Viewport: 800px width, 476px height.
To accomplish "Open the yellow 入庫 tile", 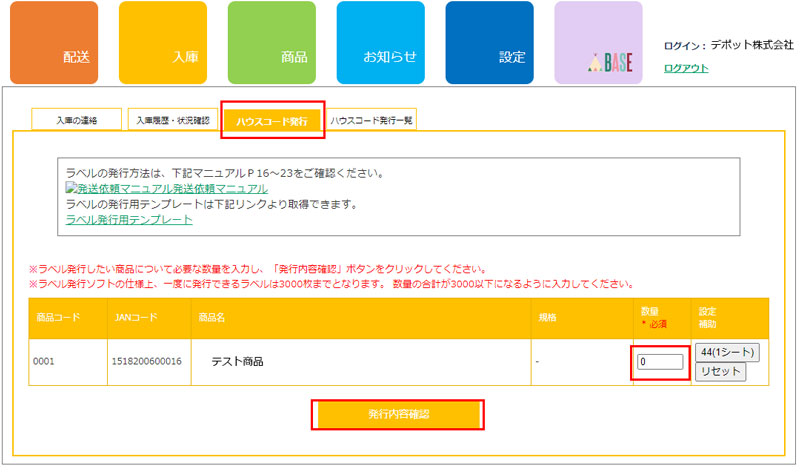I will coord(163,43).
